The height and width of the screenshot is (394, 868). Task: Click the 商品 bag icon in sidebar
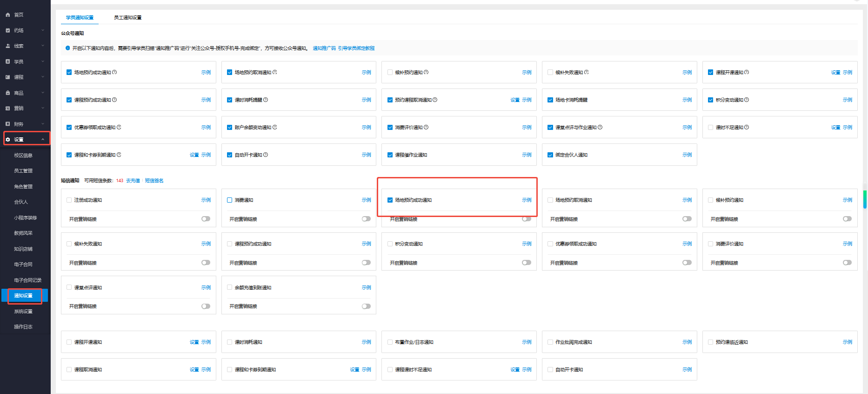pos(8,93)
